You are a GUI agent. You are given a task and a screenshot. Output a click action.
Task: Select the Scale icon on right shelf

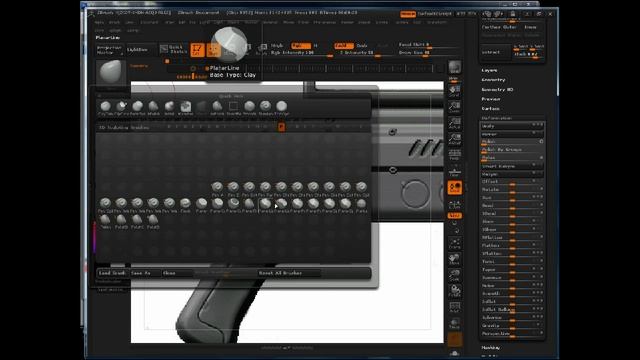point(454,276)
